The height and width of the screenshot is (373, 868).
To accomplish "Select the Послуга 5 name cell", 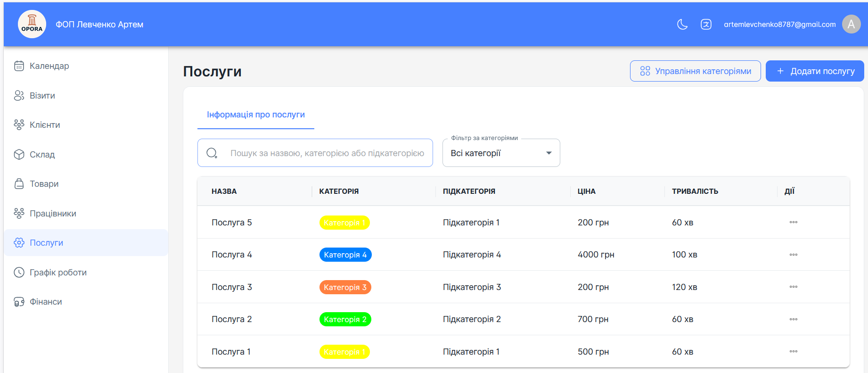I will pyautogui.click(x=232, y=223).
